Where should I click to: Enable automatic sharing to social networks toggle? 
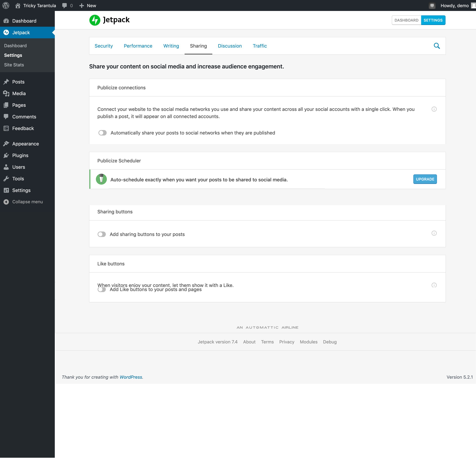103,133
